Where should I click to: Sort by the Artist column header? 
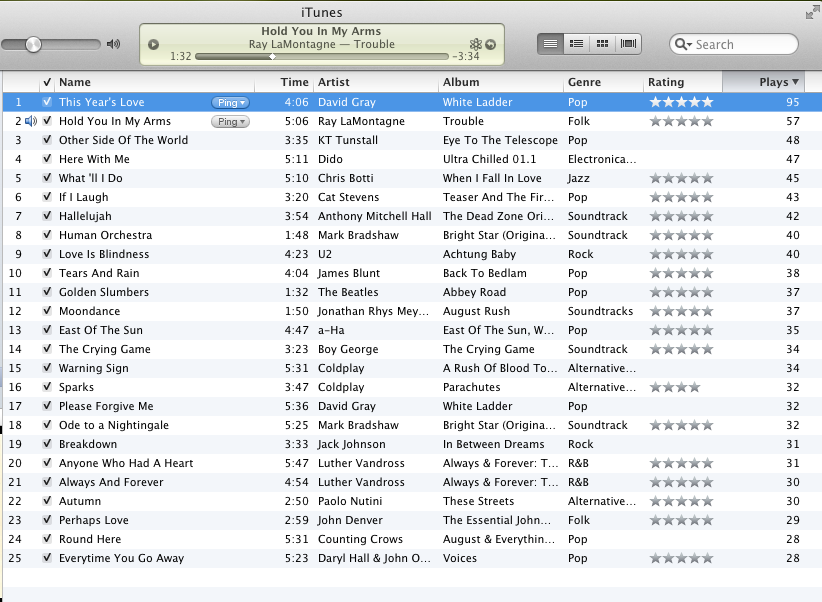tap(375, 82)
